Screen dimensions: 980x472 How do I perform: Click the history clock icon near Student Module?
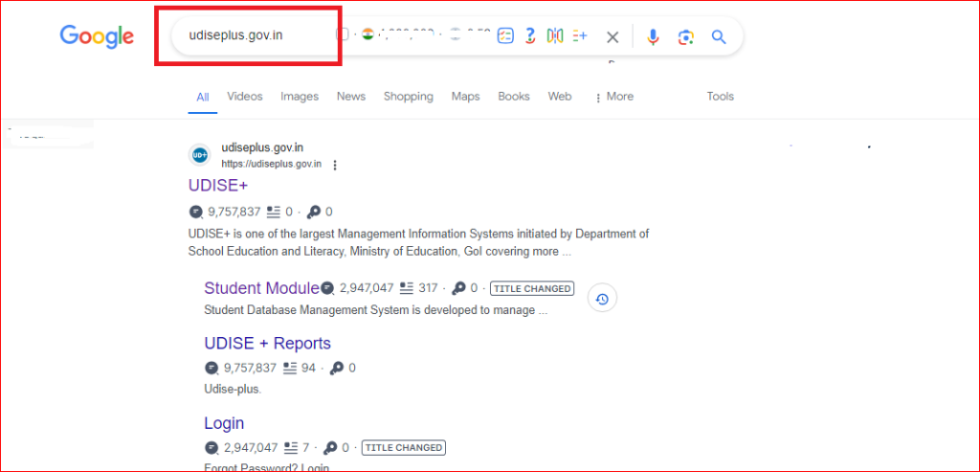[x=602, y=299]
